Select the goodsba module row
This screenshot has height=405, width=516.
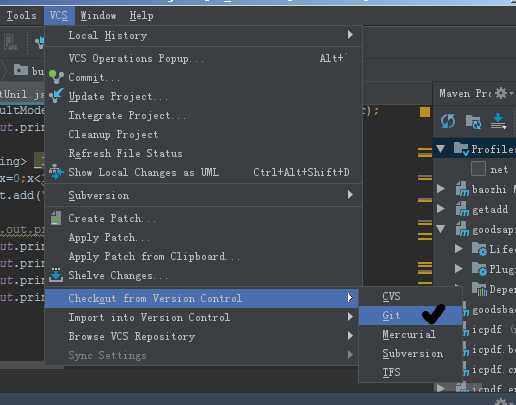tap(490, 310)
